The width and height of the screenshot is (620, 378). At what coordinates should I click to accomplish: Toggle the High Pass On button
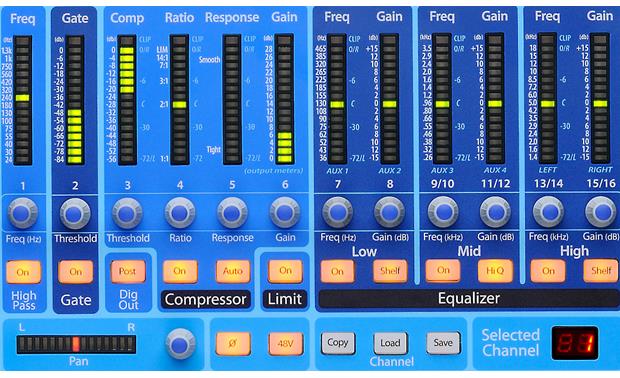pyautogui.click(x=23, y=272)
